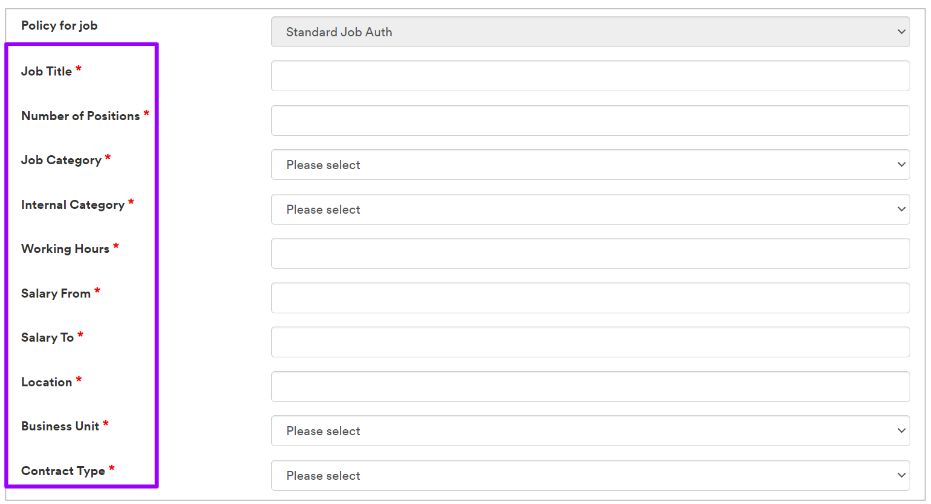
Task: Open the Policy for job dropdown
Action: point(590,32)
